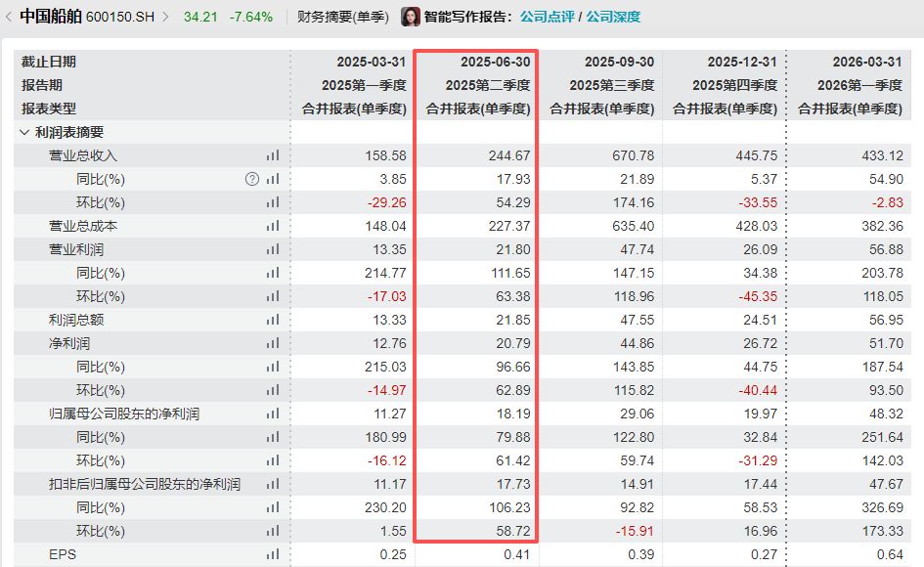Click the 归属母公司股东的净利润 row label
Image resolution: width=924 pixels, height=567 pixels.
pyautogui.click(x=124, y=414)
